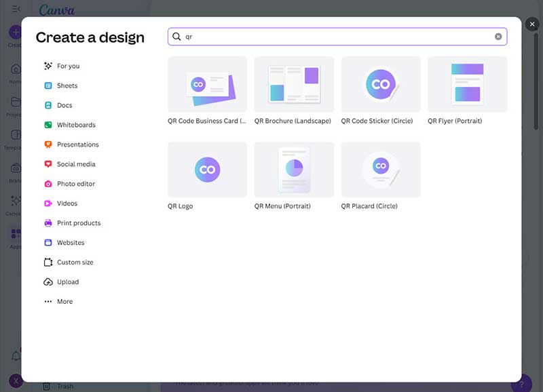Screen dimensions: 543x392
Task: Click the QR Code Sticker (Circle) label
Action: (377, 121)
